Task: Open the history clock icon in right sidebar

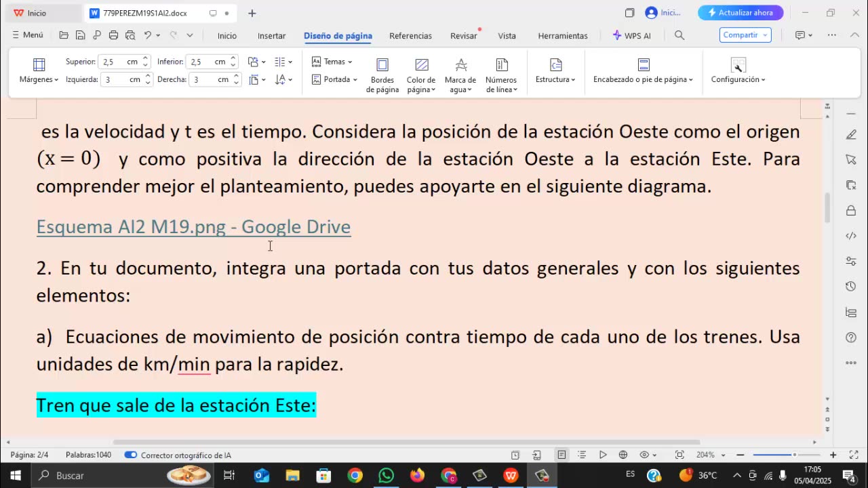Action: tap(851, 287)
